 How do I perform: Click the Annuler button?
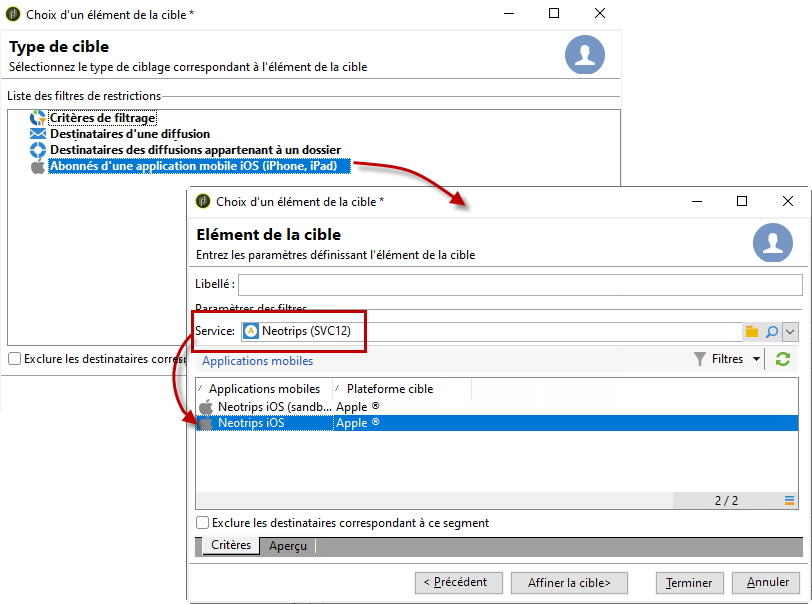coord(768,583)
